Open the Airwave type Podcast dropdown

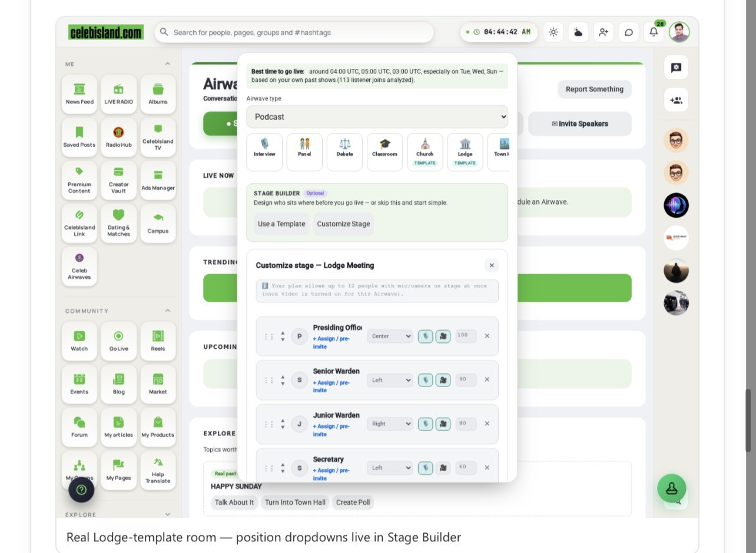(377, 116)
